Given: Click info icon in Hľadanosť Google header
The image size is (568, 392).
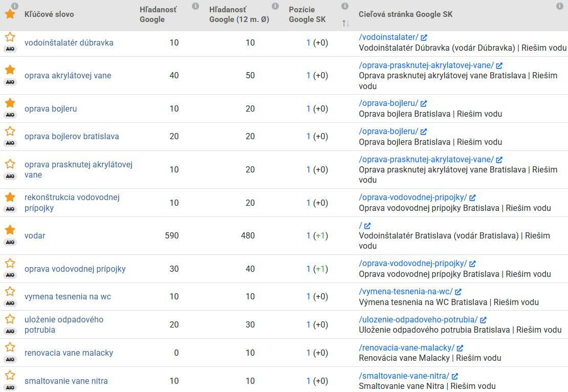Looking at the screenshot, I should click(195, 6).
